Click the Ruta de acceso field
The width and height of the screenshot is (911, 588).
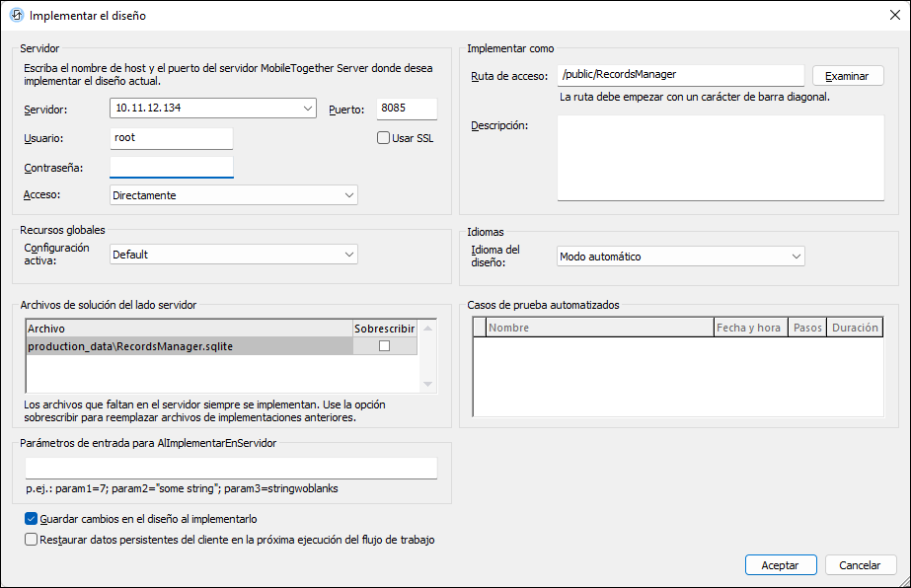[x=680, y=75]
